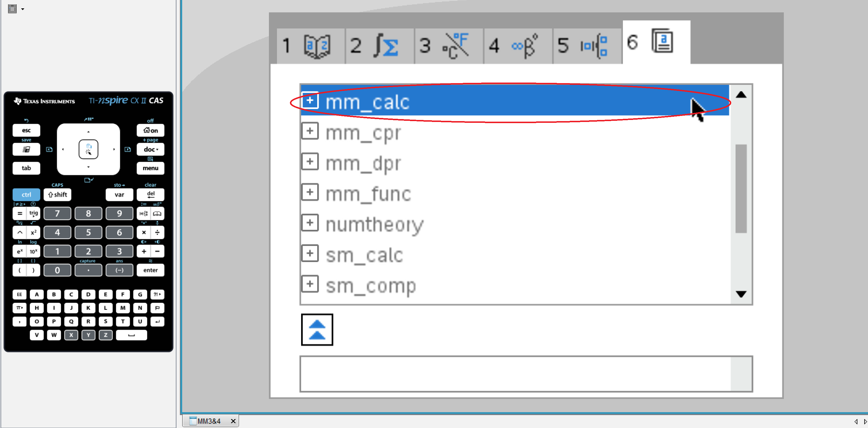Click the catalog book key
The width and height of the screenshot is (868, 428).
(x=157, y=213)
